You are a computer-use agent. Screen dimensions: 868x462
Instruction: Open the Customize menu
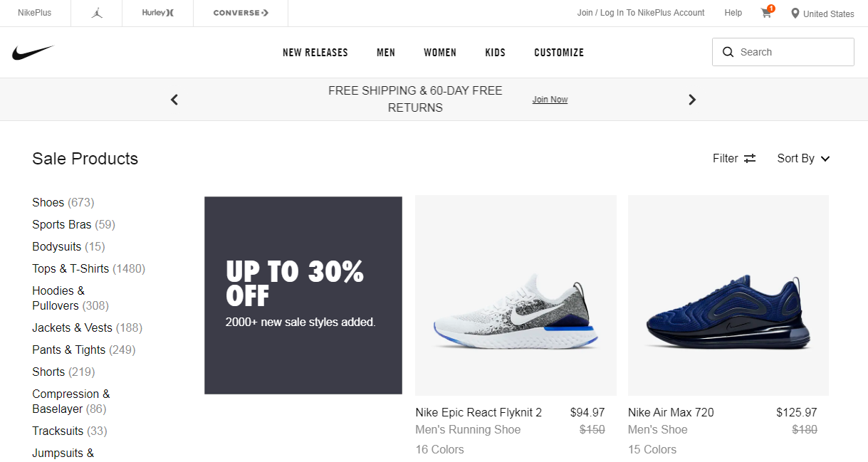pyautogui.click(x=559, y=53)
